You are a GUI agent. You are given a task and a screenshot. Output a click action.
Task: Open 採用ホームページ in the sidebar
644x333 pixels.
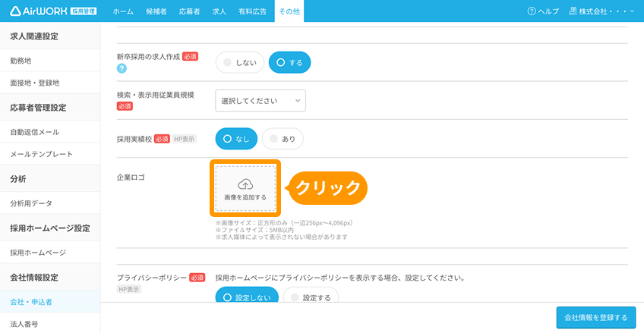pyautogui.click(x=50, y=252)
